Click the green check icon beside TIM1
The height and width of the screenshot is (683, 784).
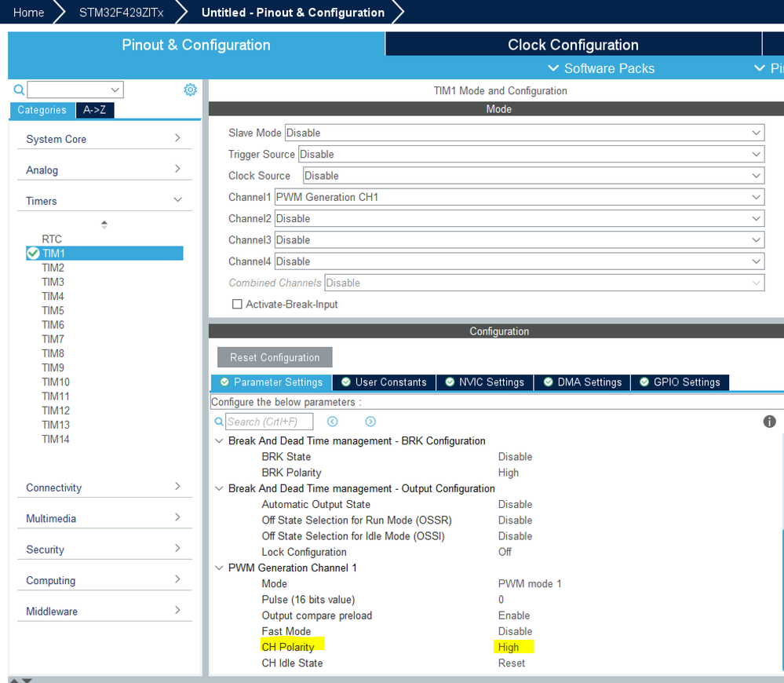(33, 254)
